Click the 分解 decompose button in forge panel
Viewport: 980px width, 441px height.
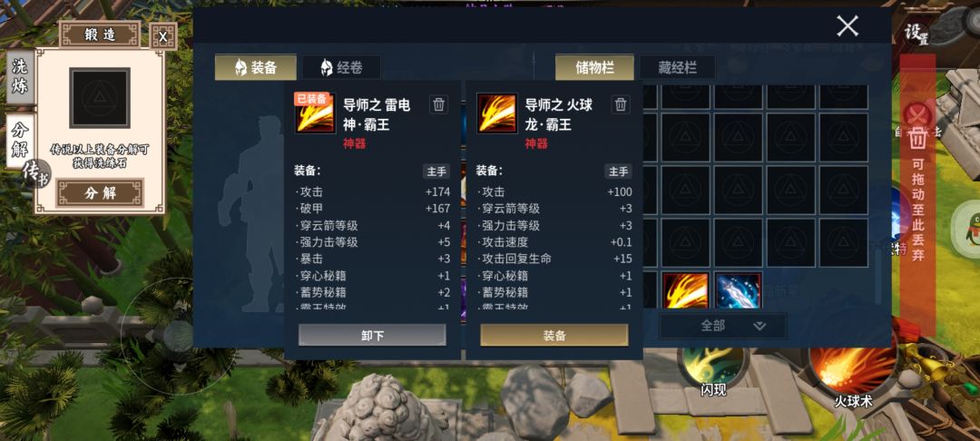(x=100, y=193)
